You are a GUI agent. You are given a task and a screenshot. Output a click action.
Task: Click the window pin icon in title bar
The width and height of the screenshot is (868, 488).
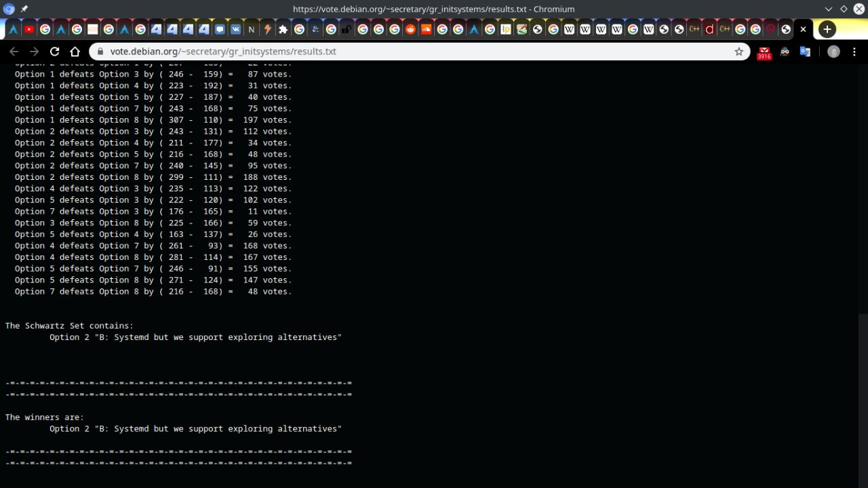[24, 9]
